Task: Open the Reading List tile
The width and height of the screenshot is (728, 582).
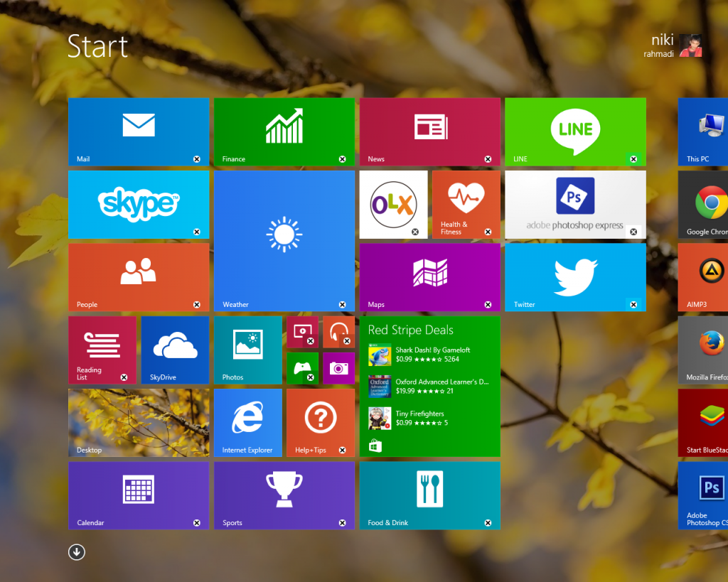Action: tap(102, 350)
